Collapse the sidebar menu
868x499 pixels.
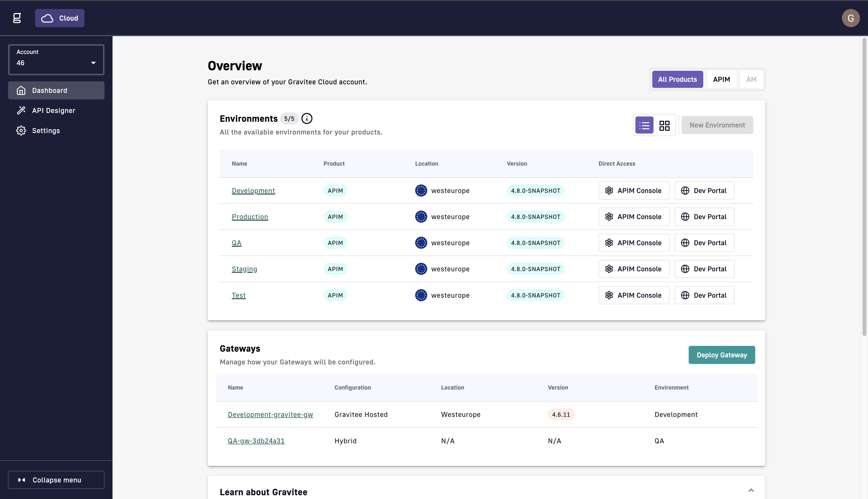pos(56,480)
